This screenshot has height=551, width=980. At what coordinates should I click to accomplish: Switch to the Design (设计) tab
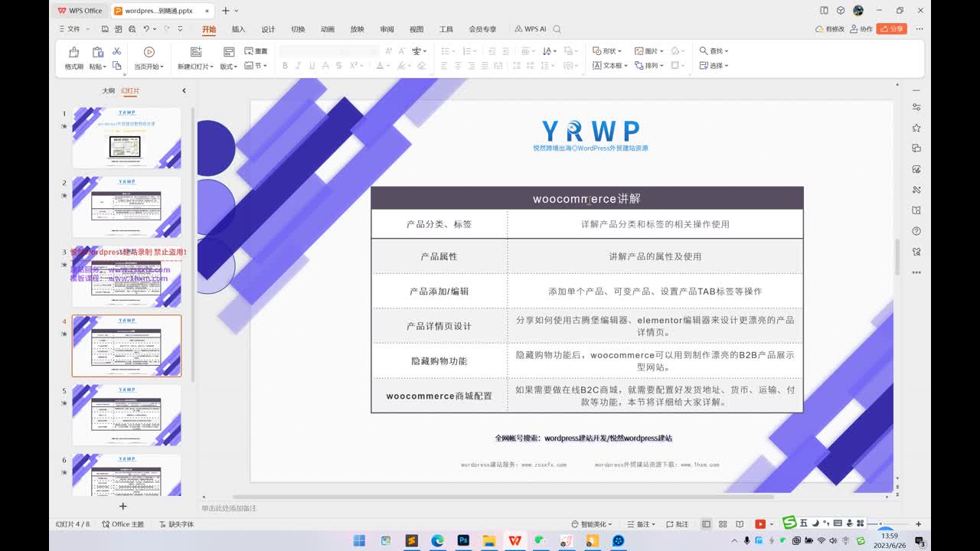tap(268, 29)
